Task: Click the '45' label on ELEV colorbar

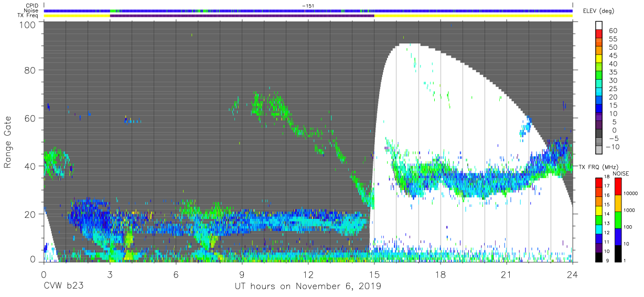Action: tap(613, 56)
